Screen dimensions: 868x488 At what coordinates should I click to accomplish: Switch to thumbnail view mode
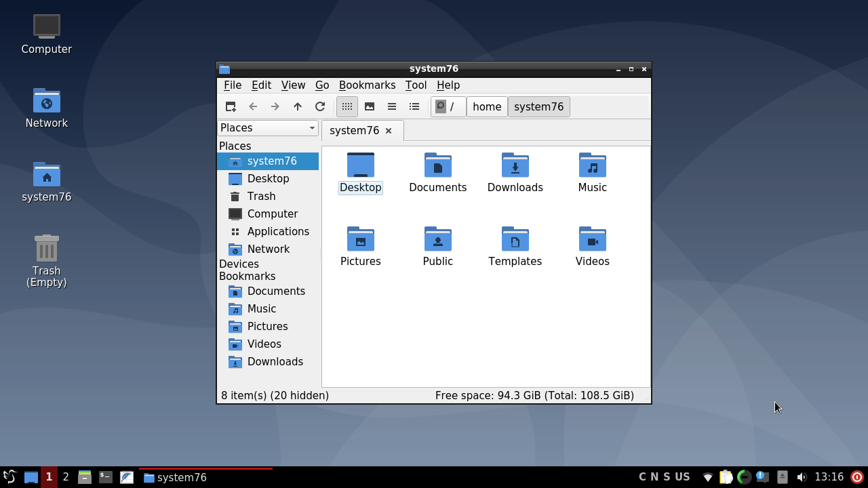point(370,106)
